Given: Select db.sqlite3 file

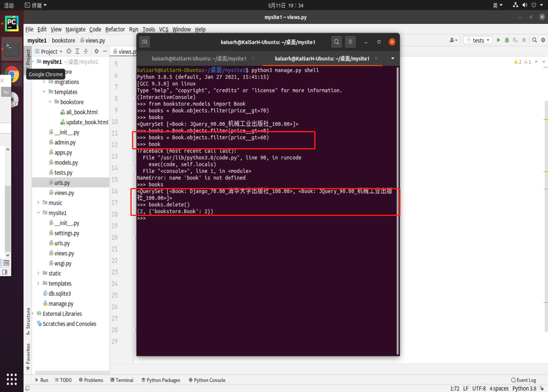Looking at the screenshot, I should coord(57,294).
